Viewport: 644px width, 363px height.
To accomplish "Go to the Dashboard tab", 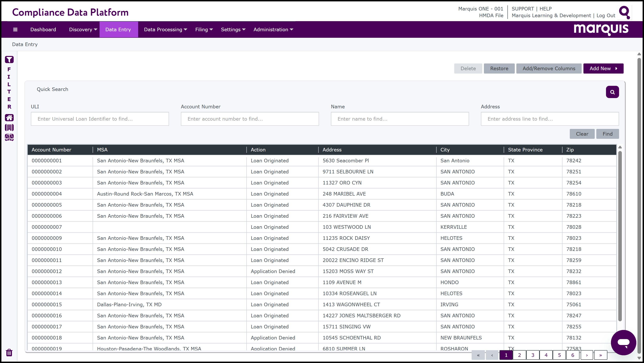I will point(43,29).
